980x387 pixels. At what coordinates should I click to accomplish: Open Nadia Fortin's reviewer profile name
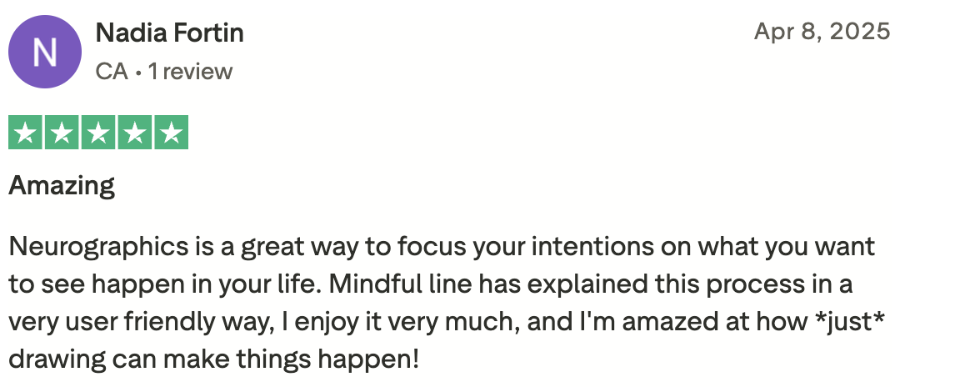tap(170, 33)
